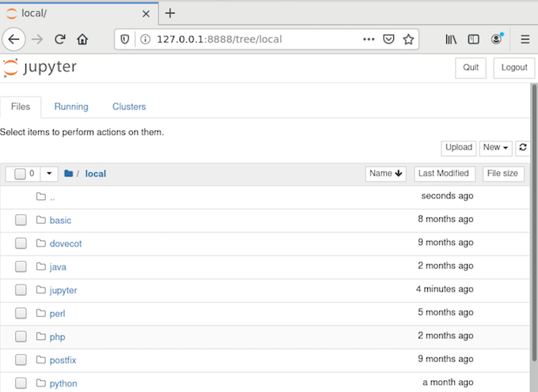Go to parent directory '..' link
538x392 pixels.
[x=52, y=197]
